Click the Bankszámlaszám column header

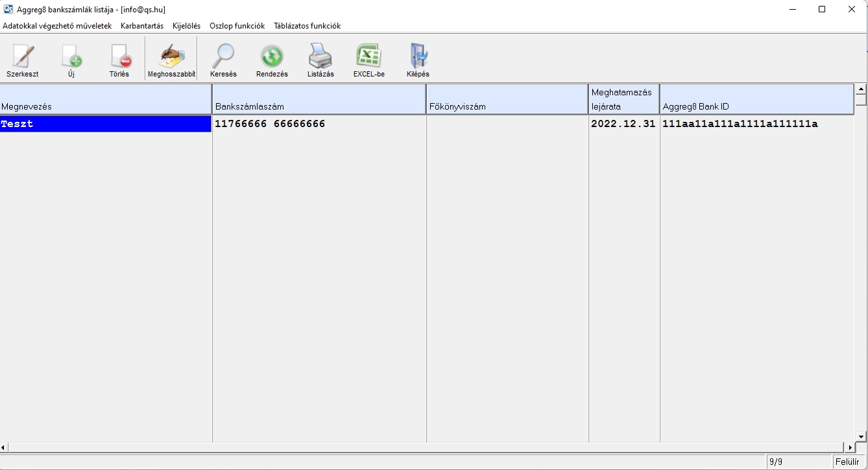pyautogui.click(x=319, y=100)
